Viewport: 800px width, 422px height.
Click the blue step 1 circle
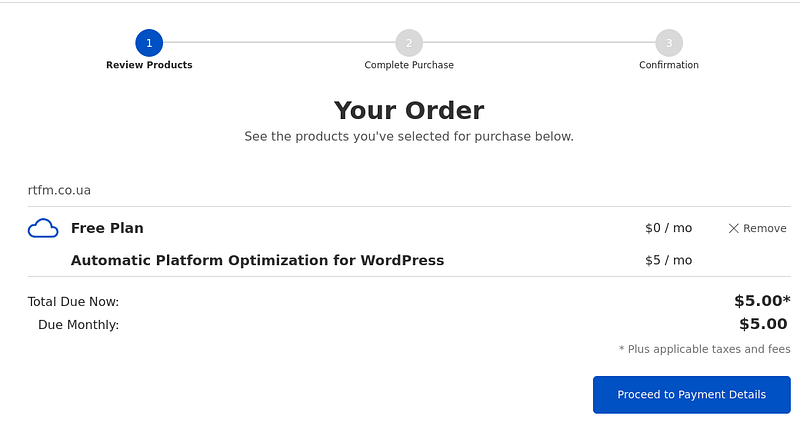click(x=149, y=43)
